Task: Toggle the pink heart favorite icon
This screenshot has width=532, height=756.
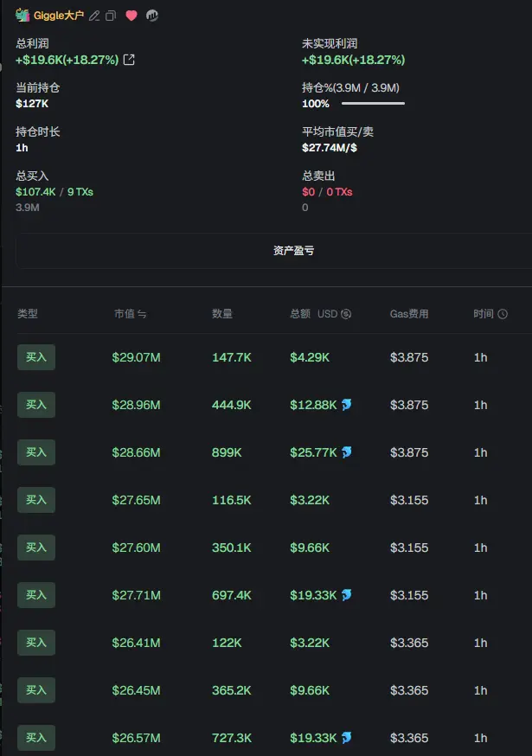Action: point(131,16)
